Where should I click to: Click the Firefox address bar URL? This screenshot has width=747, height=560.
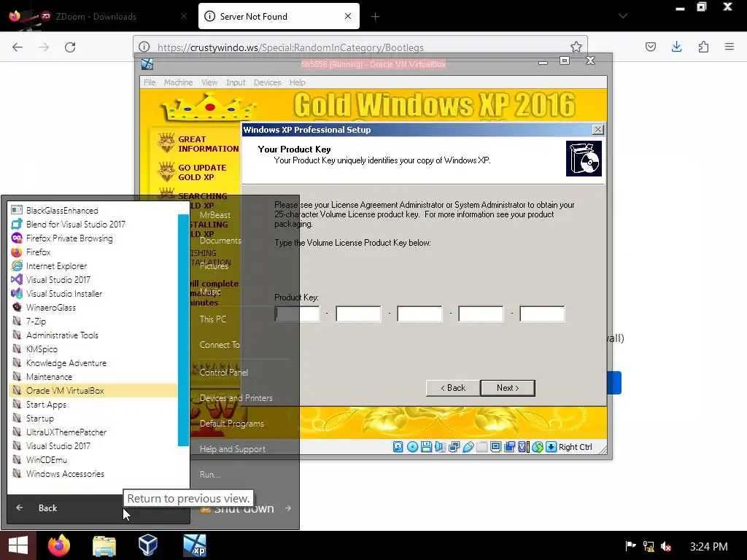pyautogui.click(x=290, y=47)
